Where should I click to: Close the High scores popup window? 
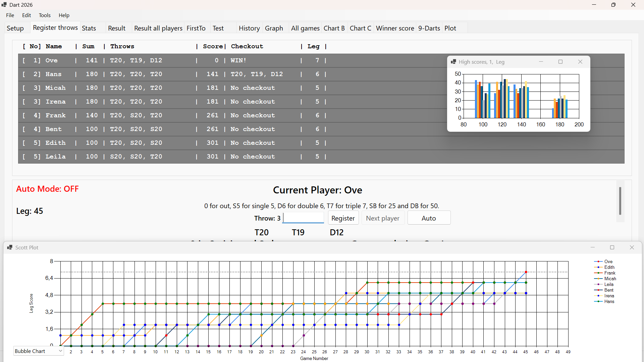580,62
